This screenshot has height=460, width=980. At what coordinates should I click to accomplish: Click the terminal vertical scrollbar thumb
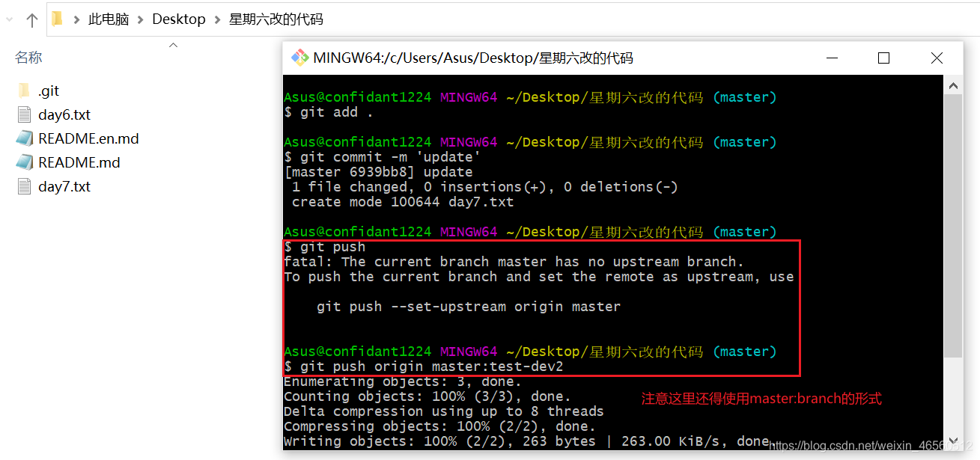953,226
